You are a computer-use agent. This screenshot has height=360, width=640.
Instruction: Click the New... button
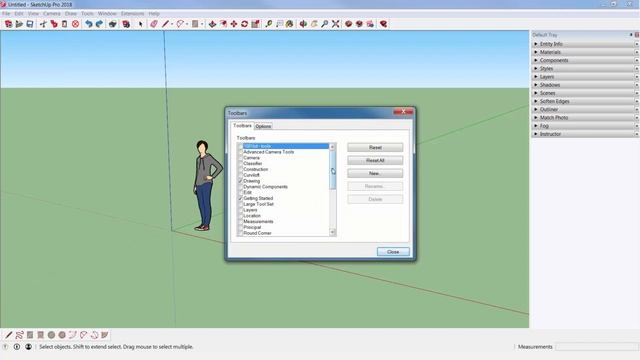coord(375,173)
